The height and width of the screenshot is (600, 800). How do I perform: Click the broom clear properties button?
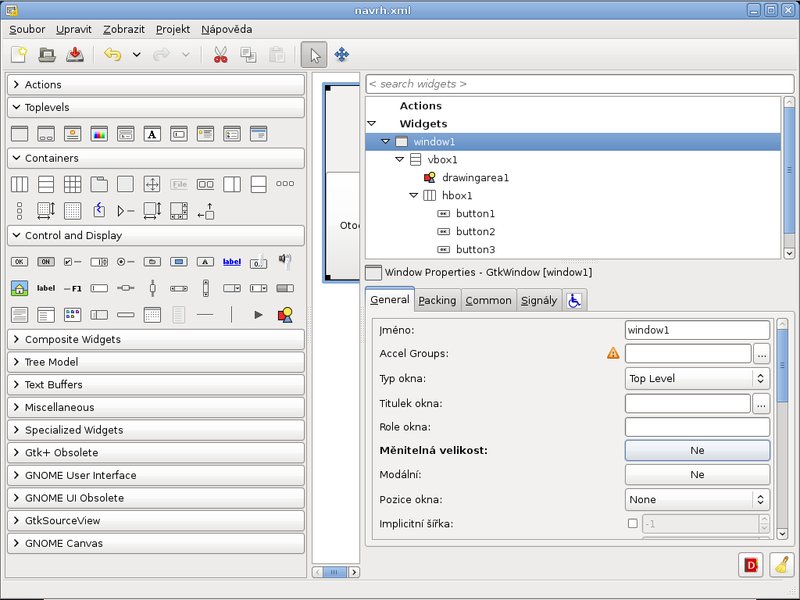click(x=782, y=565)
